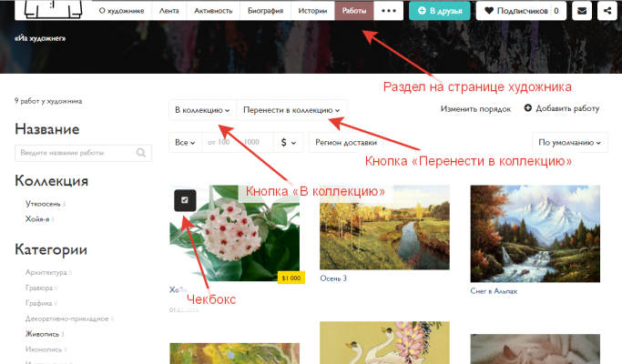The image size is (622, 364).
Task: Click the search magnifier icon
Action: click(142, 154)
